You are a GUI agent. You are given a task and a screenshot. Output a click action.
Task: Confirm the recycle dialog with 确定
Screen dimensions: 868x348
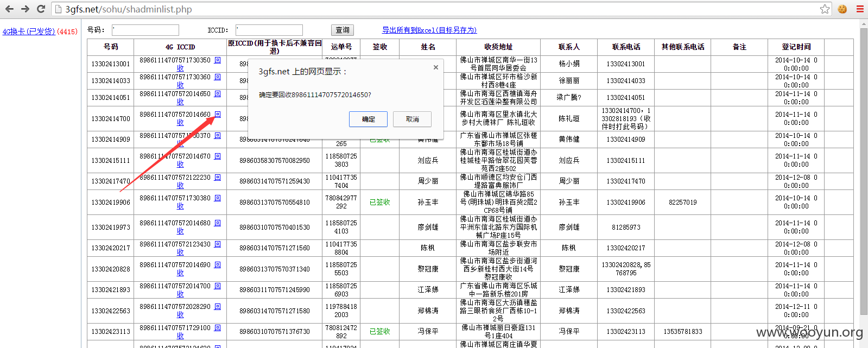(x=369, y=119)
